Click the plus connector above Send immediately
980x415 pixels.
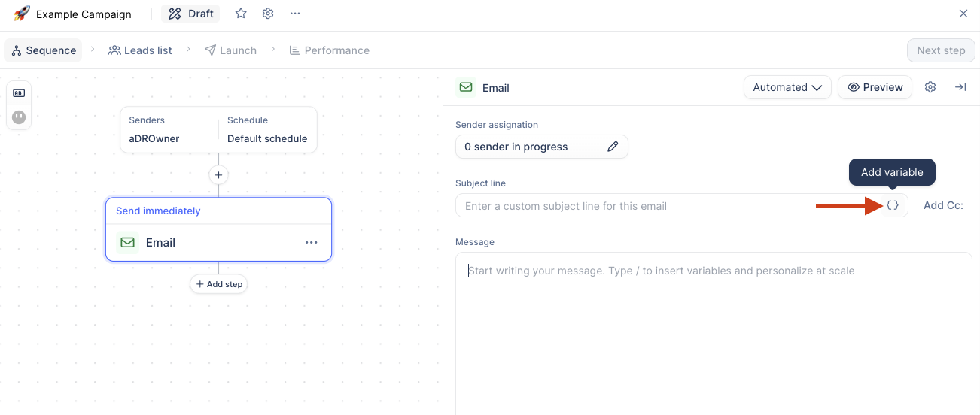(218, 174)
